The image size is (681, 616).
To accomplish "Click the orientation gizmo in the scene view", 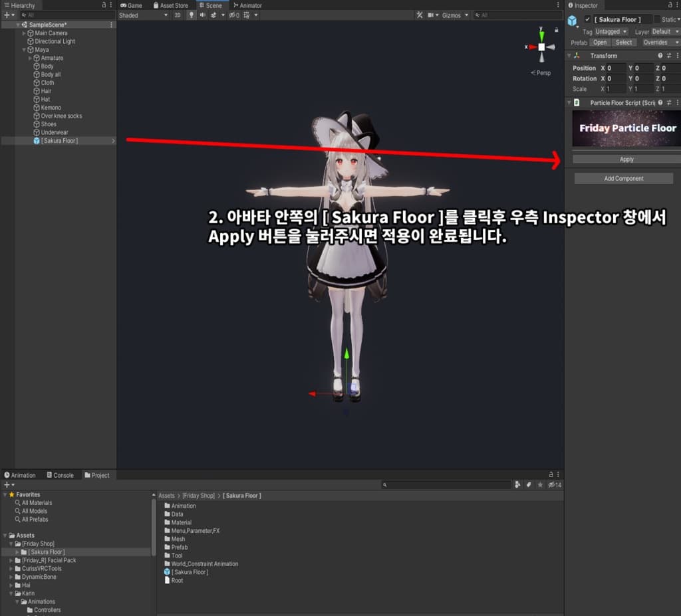I will [541, 47].
